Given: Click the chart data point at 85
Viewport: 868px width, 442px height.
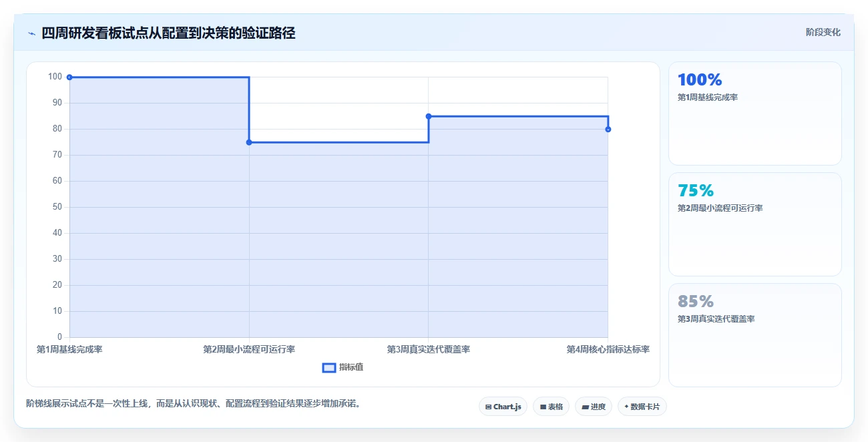Looking at the screenshot, I should tap(429, 116).
